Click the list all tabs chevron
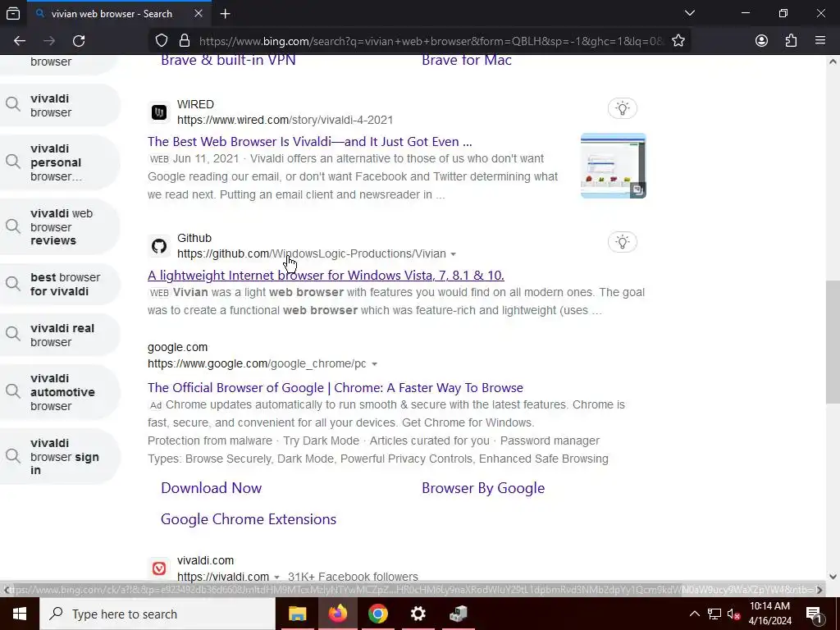Viewport: 840px width, 630px height. coord(690,13)
